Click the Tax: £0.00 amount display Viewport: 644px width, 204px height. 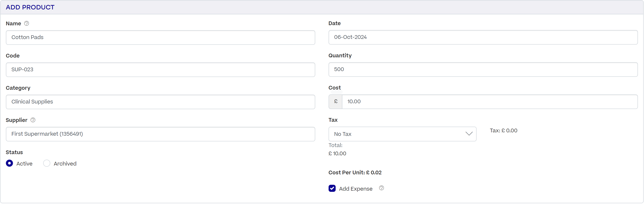(503, 130)
